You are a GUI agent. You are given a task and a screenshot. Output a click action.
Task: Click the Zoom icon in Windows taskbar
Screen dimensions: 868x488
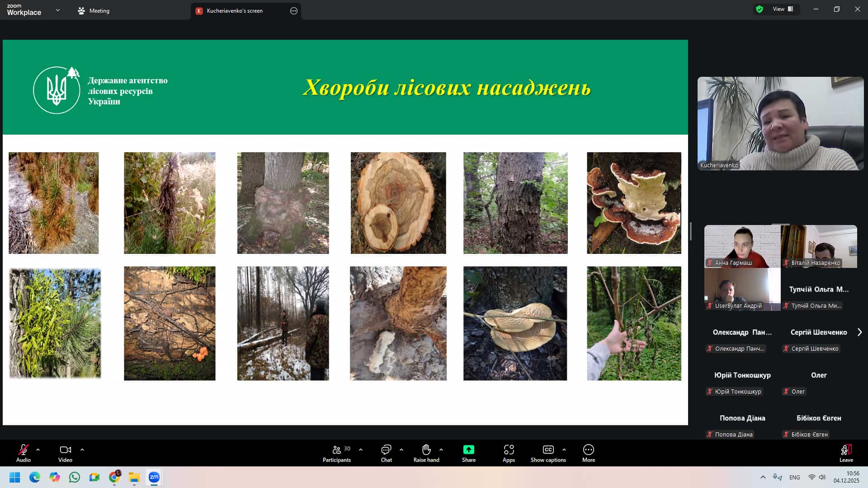[154, 477]
